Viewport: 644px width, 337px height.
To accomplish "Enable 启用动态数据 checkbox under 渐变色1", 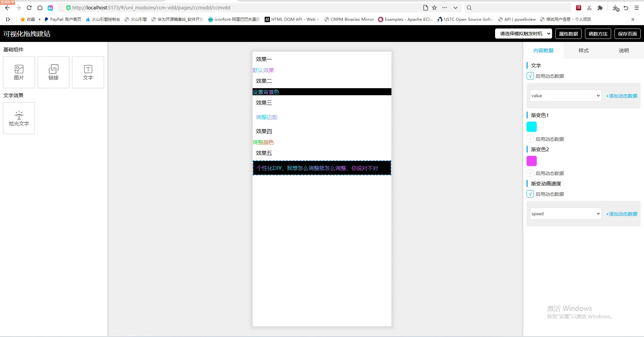I will (x=530, y=139).
